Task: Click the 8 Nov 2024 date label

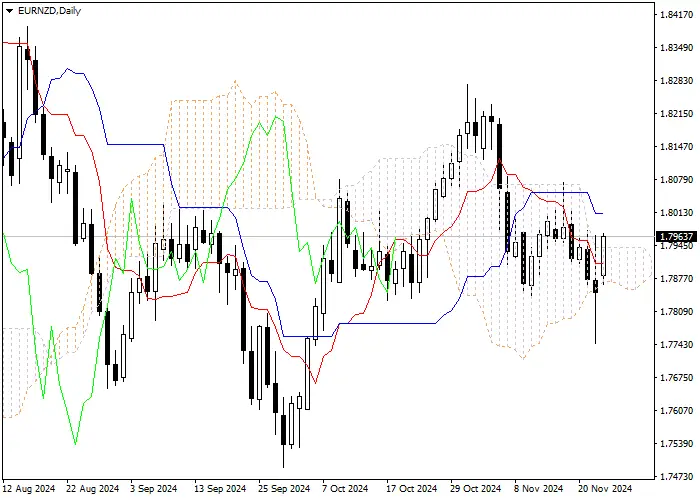Action: (x=538, y=489)
